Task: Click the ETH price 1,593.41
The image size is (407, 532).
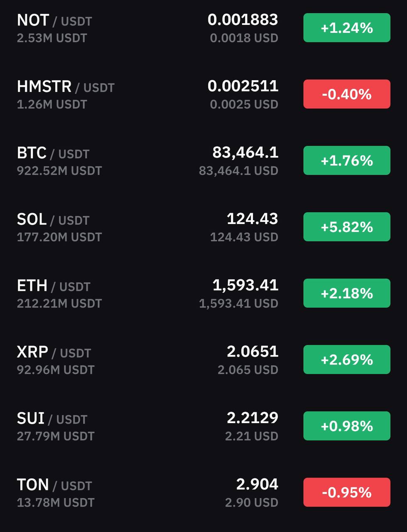Action: (x=245, y=286)
